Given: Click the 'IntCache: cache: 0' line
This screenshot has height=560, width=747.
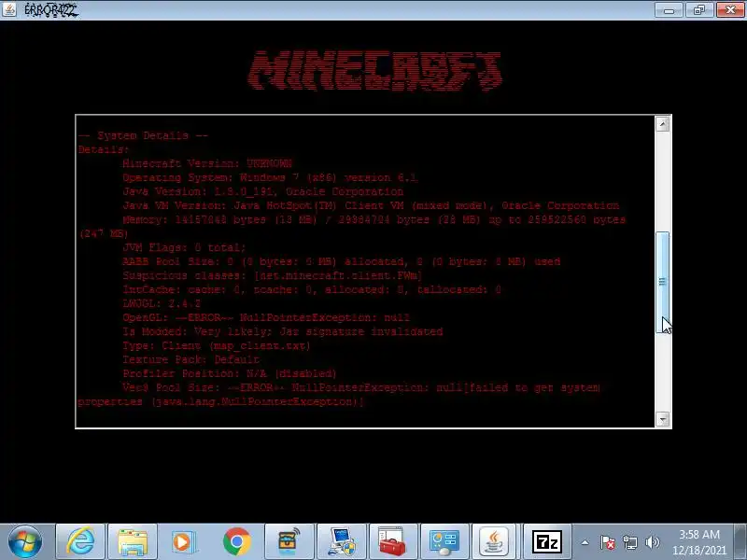Looking at the screenshot, I should tap(312, 289).
